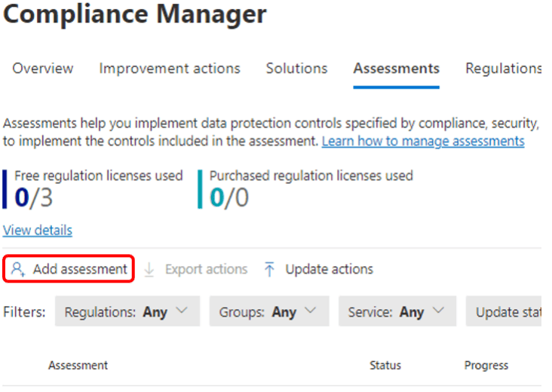Click the View details link

[x=38, y=230]
